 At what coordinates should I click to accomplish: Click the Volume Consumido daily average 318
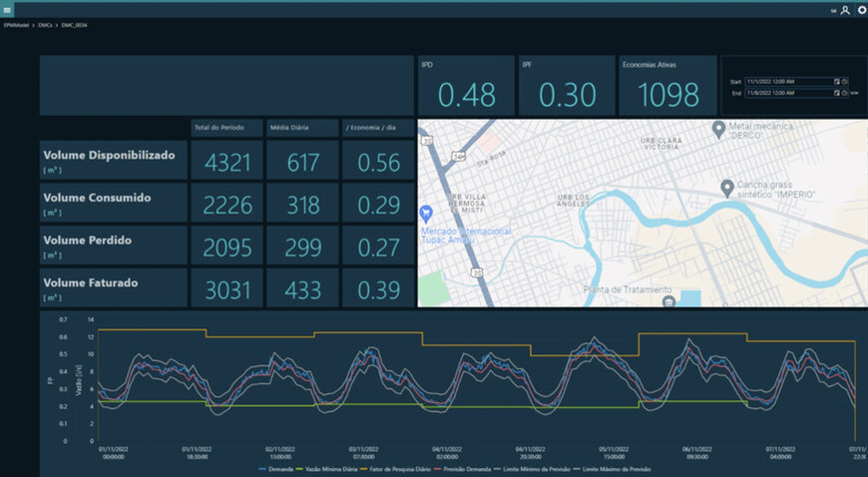pyautogui.click(x=303, y=205)
